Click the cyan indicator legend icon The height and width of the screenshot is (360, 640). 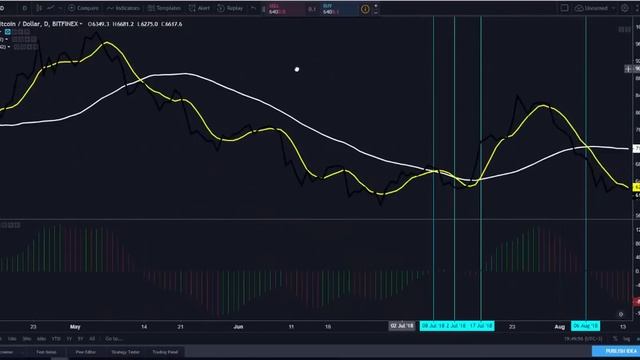(x=8, y=31)
